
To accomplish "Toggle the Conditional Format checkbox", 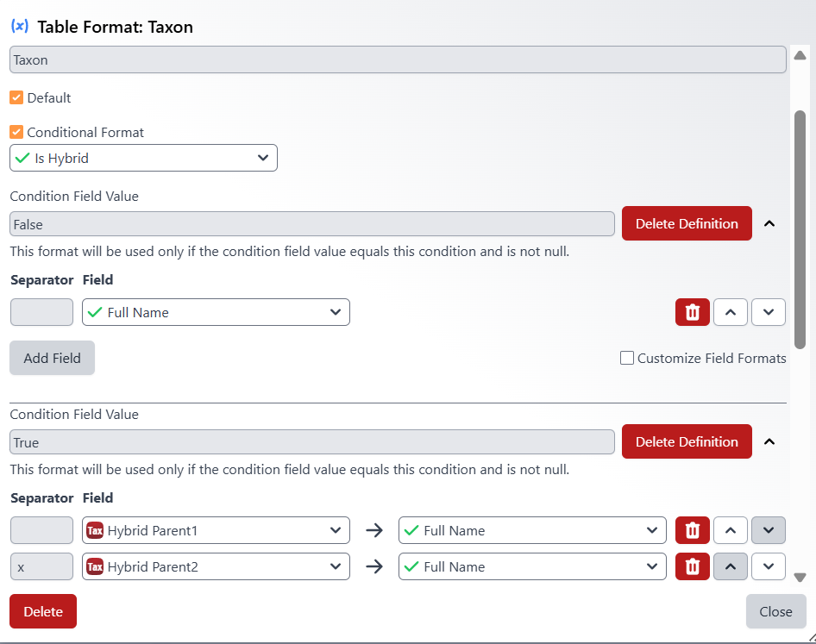I will (16, 132).
